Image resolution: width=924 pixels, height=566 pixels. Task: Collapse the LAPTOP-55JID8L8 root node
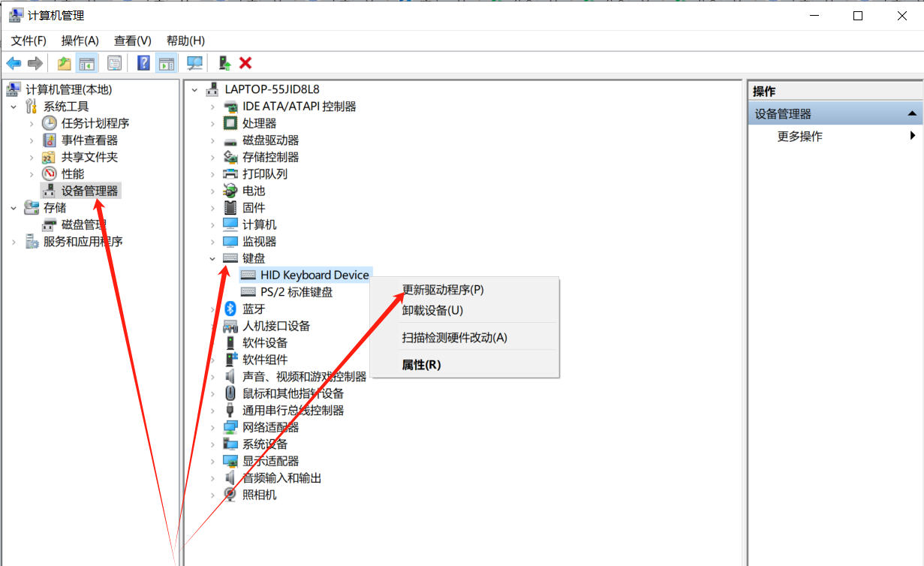tap(194, 89)
